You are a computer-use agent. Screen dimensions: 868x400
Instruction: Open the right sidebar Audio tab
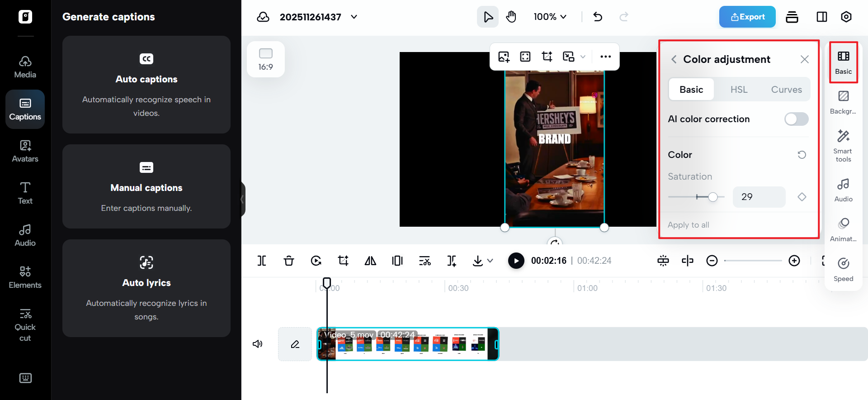coord(844,190)
